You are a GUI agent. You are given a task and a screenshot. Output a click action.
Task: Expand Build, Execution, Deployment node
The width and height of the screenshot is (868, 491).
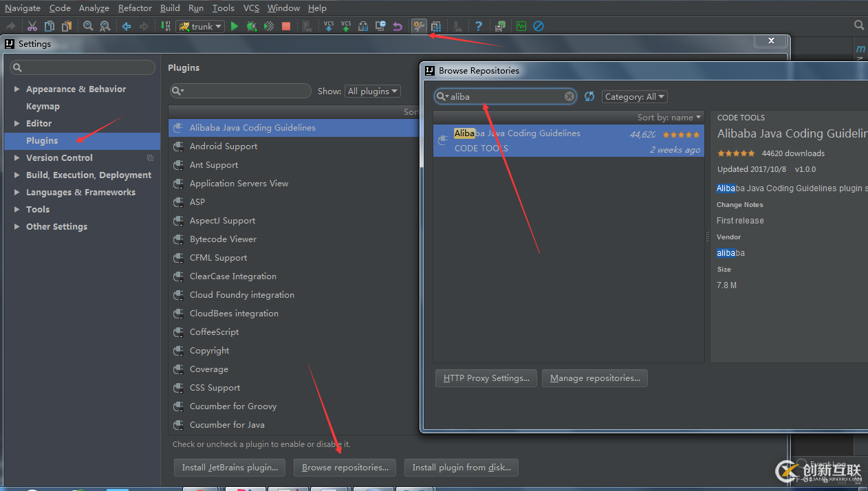click(x=17, y=175)
